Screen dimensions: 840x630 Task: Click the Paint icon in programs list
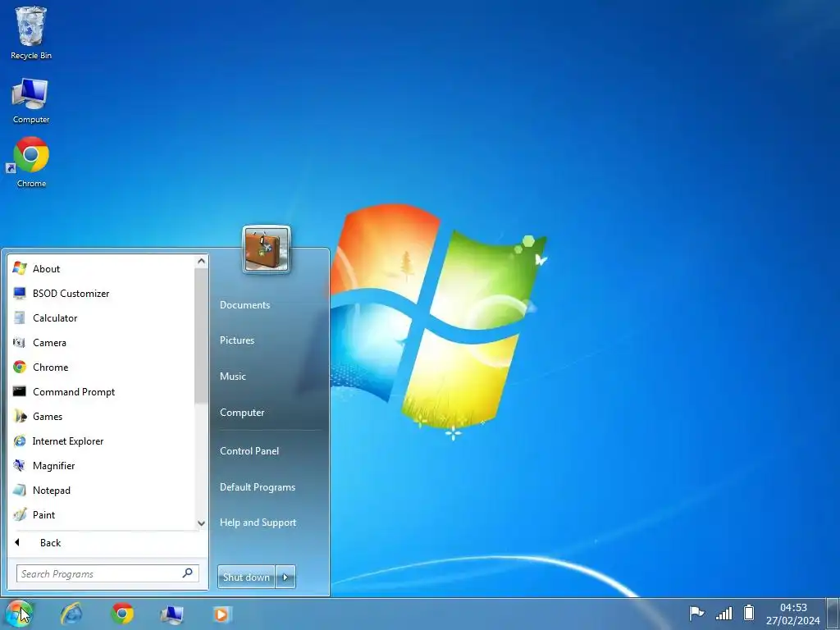20,515
